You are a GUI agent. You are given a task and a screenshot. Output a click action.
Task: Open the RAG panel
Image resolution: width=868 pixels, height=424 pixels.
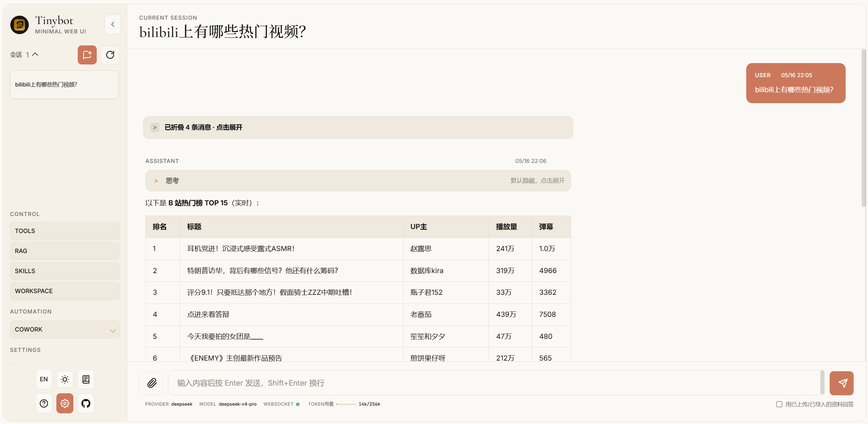click(65, 251)
